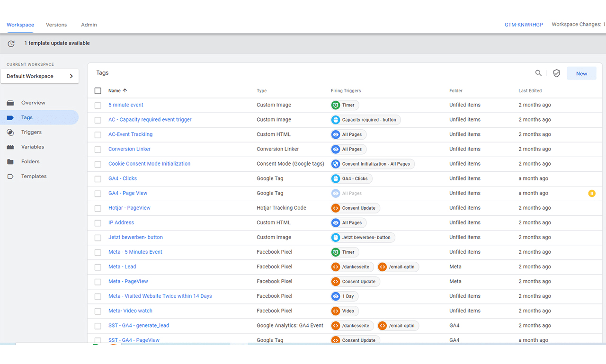The image size is (606, 364).
Task: Click the Last Edited column header
Action: pos(530,91)
